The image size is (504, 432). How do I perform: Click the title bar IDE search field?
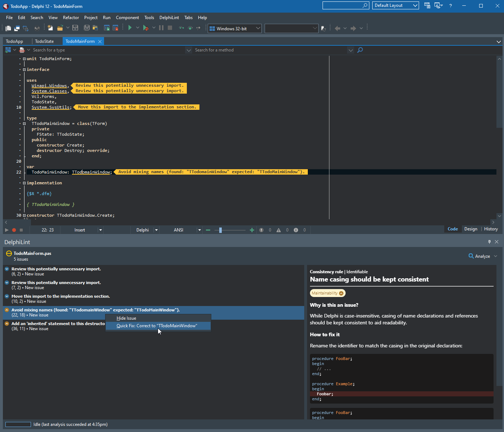point(346,5)
